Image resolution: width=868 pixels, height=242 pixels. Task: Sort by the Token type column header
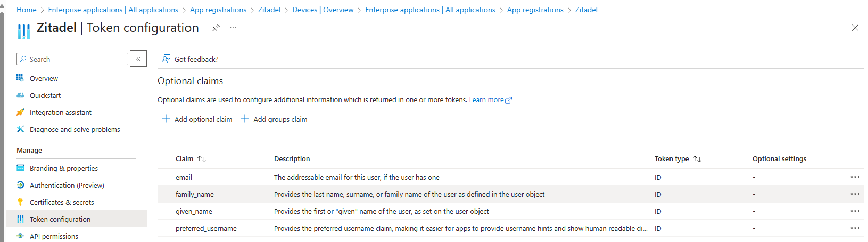(x=678, y=158)
